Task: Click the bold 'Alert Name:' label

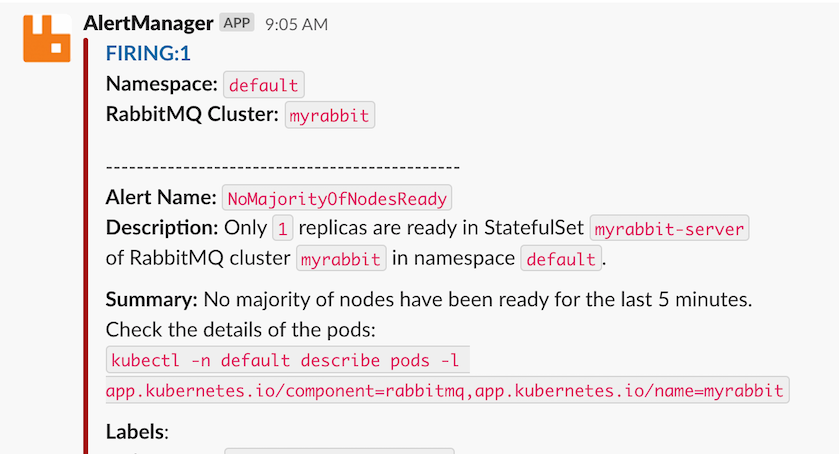Action: coord(160,197)
